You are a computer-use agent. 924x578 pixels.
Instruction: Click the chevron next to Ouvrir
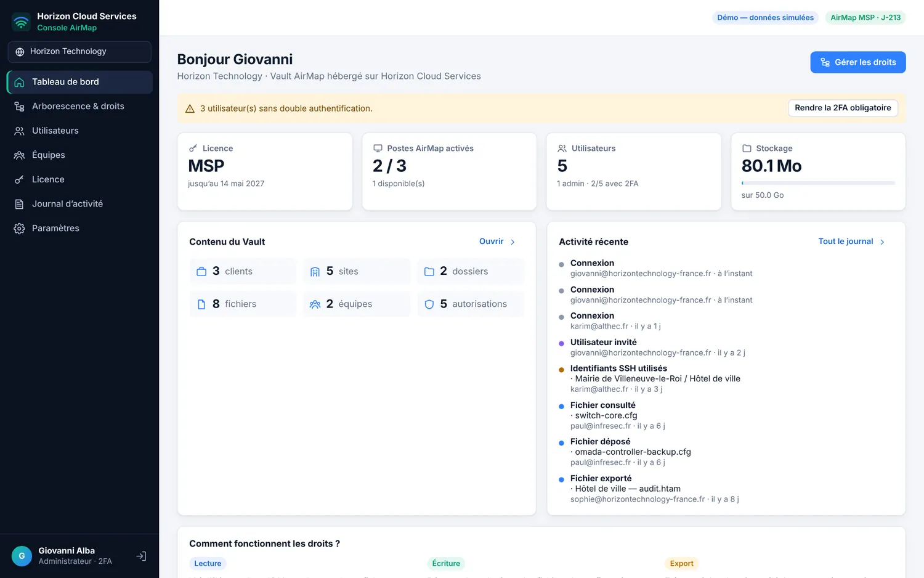point(513,242)
